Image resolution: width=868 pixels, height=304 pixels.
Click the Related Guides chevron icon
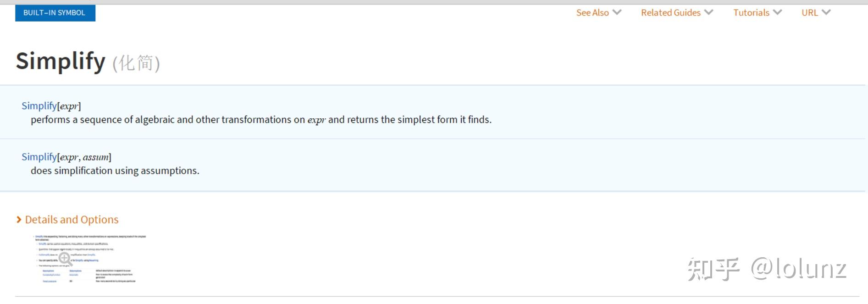click(x=709, y=12)
